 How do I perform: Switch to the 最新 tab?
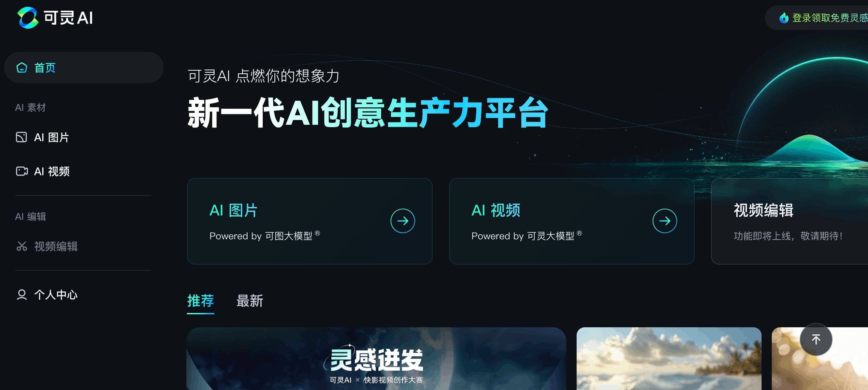point(250,301)
